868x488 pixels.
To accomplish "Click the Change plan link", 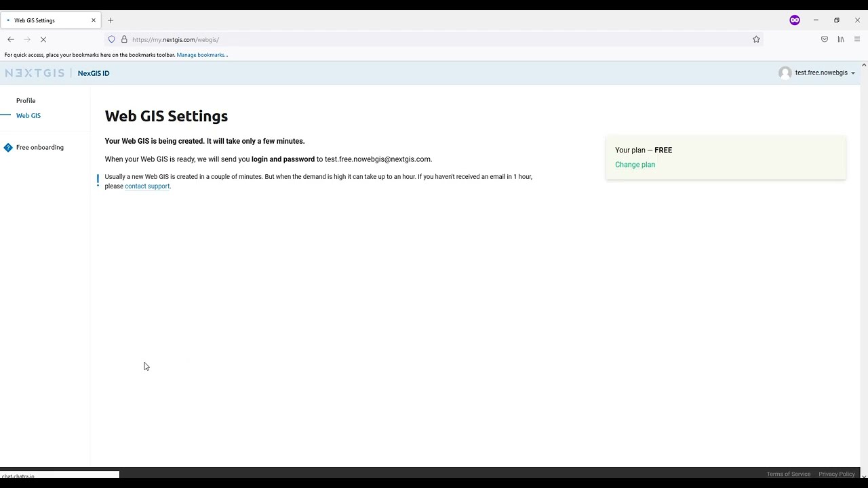I will pyautogui.click(x=635, y=165).
